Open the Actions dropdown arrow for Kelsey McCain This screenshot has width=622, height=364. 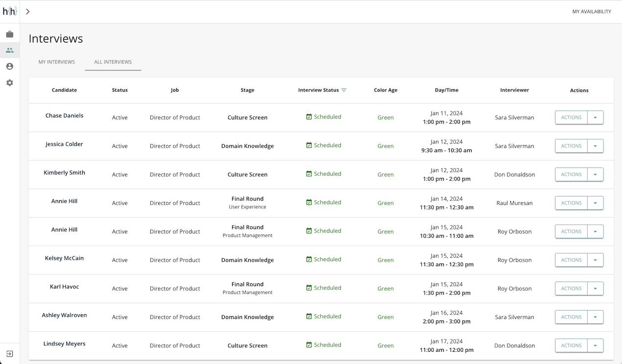tap(595, 260)
